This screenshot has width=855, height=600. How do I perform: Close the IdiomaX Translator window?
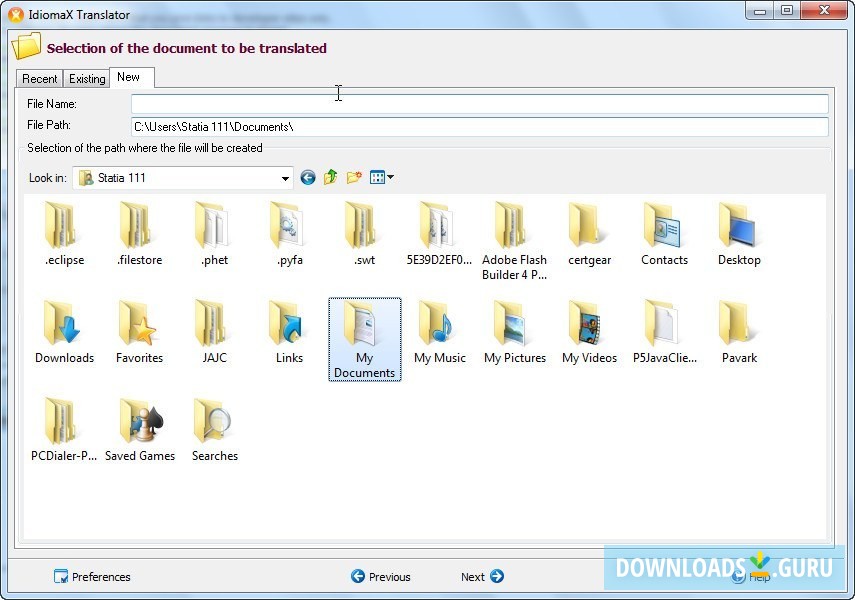824,10
